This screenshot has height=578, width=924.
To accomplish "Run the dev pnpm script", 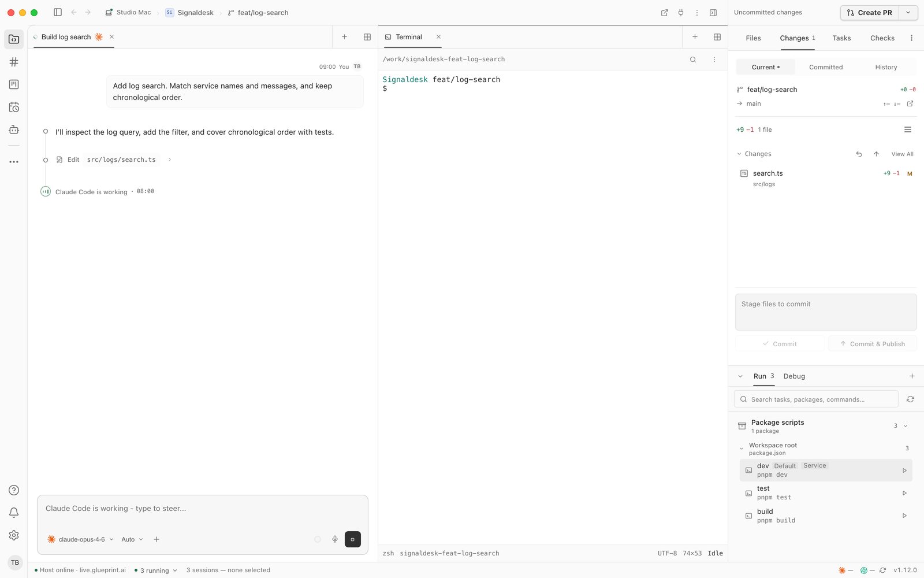I will 904,470.
